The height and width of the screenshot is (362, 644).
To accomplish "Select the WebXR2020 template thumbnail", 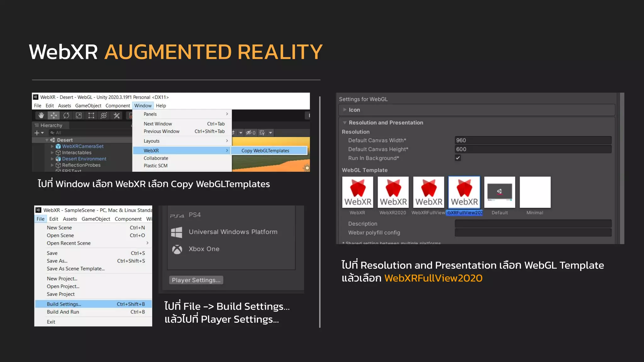I will click(393, 192).
